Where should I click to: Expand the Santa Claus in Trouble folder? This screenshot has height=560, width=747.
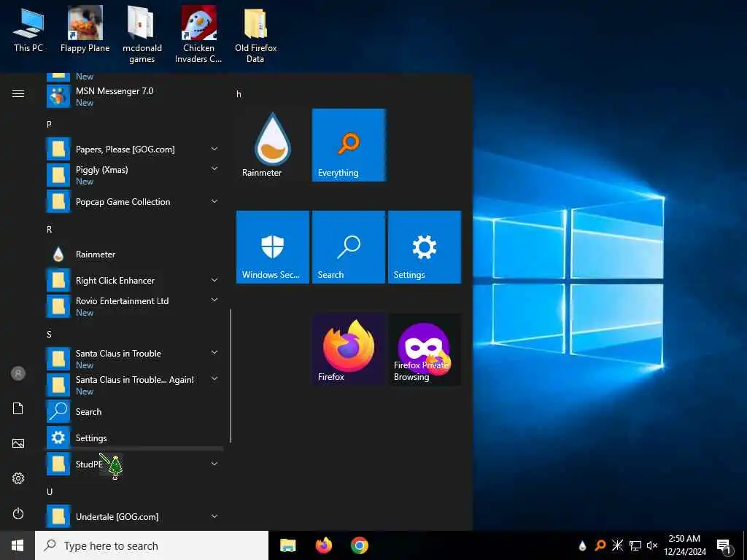pos(134,359)
